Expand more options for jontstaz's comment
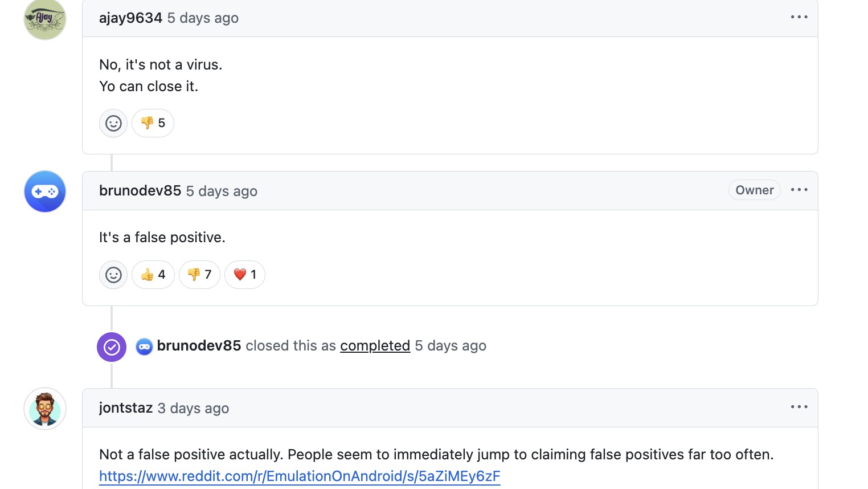Screen dimensions: 868x489 [799, 407]
